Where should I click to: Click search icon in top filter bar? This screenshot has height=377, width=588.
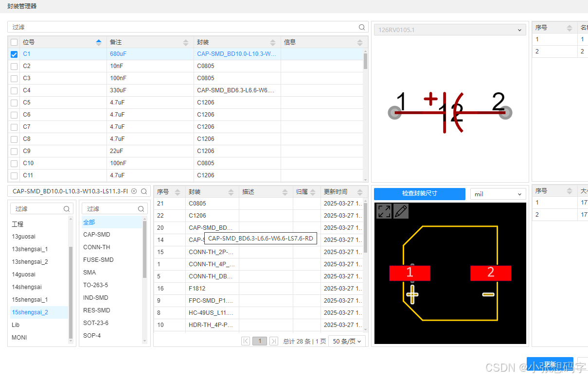point(362,27)
